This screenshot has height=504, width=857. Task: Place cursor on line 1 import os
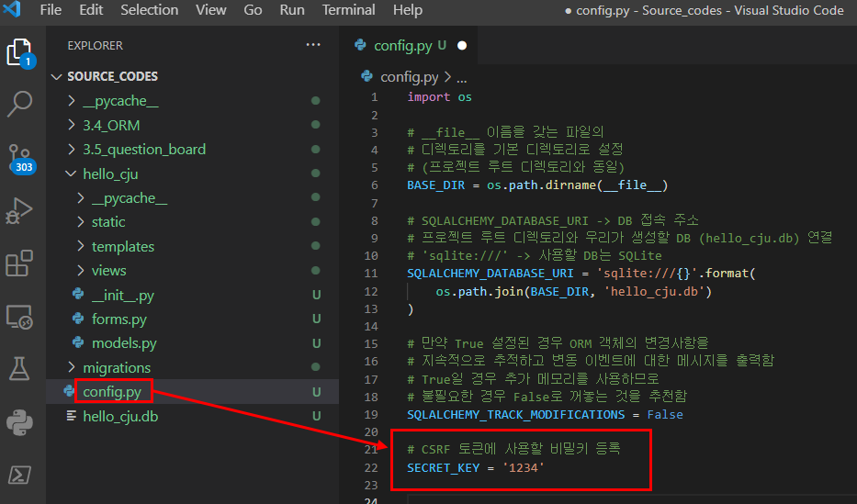[439, 97]
